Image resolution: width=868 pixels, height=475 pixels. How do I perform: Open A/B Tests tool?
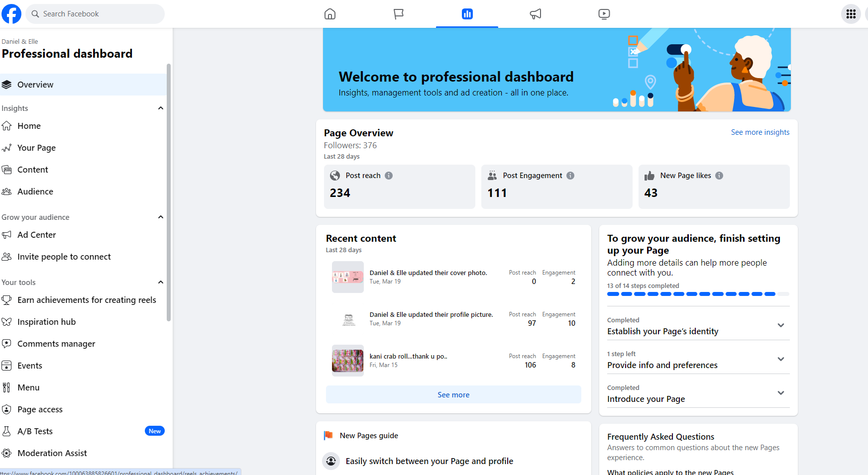pyautogui.click(x=83, y=431)
